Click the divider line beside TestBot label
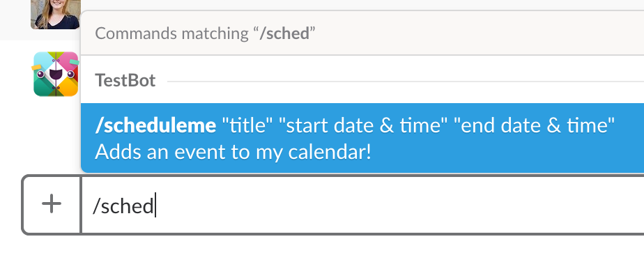The height and width of the screenshot is (262, 644). (406, 82)
